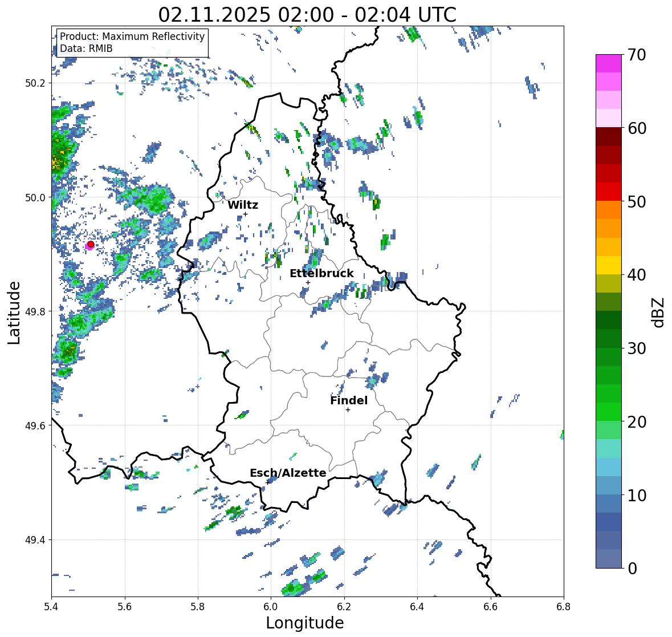Click the yellow colorbar swatch above 40
The width and height of the screenshot is (672, 637).
tap(609, 265)
